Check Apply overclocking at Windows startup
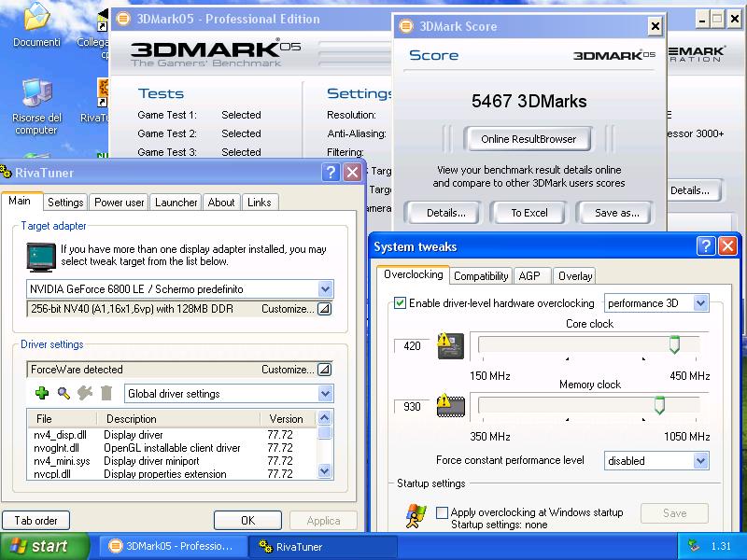 tap(442, 512)
